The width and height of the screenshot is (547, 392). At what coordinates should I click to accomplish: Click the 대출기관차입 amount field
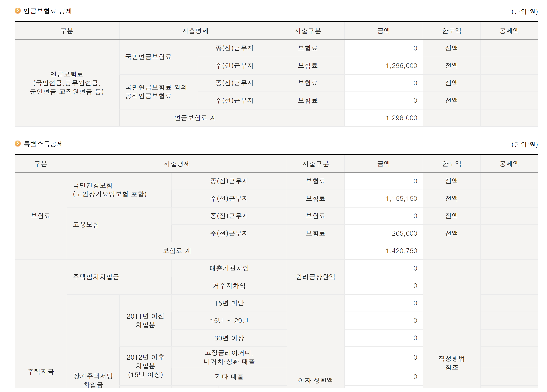click(383, 268)
